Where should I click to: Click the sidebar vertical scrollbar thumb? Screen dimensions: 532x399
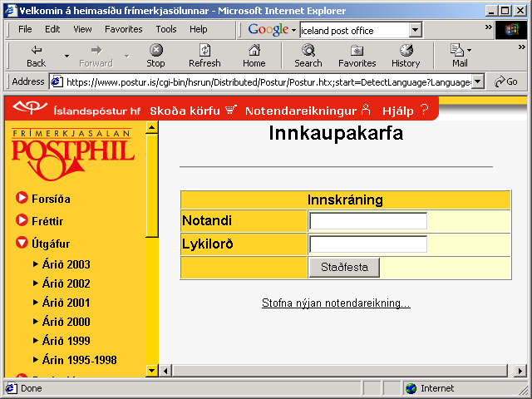[x=151, y=185]
